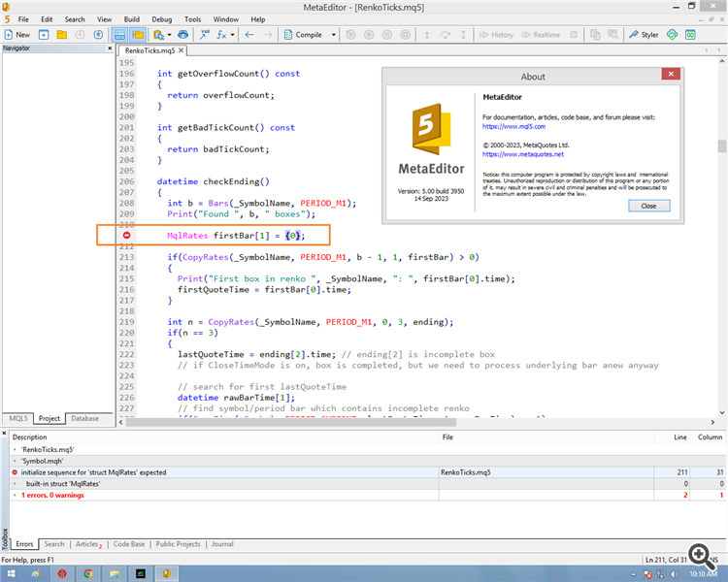The height and width of the screenshot is (582, 728).
Task: Navigate forward with the right arrow icon
Action: (x=268, y=35)
